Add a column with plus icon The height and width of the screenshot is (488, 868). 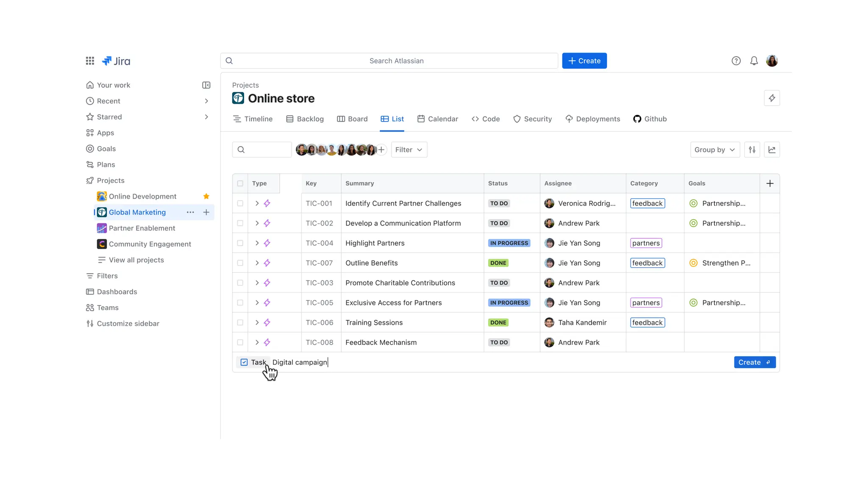(x=770, y=183)
